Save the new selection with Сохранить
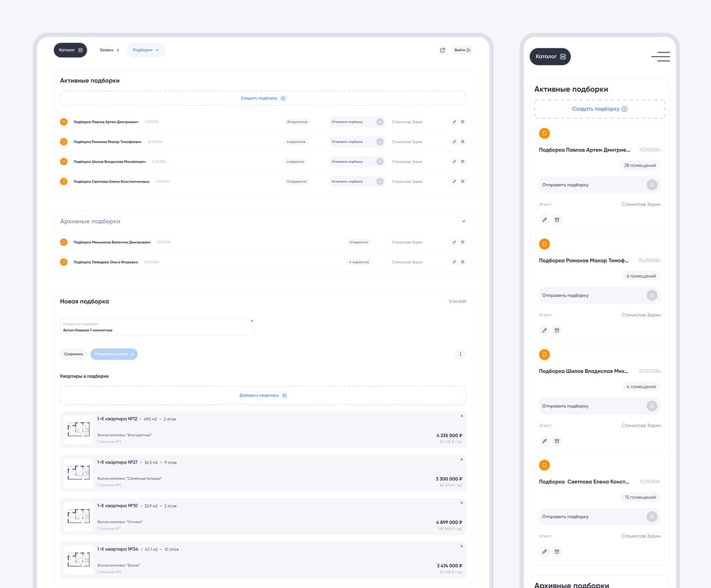Image resolution: width=711 pixels, height=588 pixels. [74, 354]
